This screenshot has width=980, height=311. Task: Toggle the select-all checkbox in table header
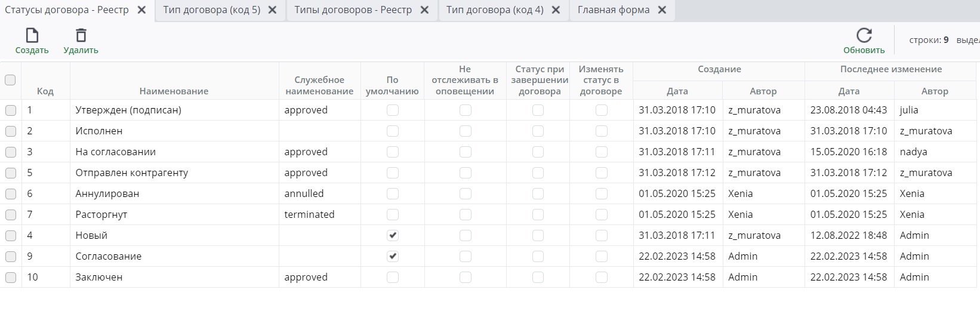[10, 80]
